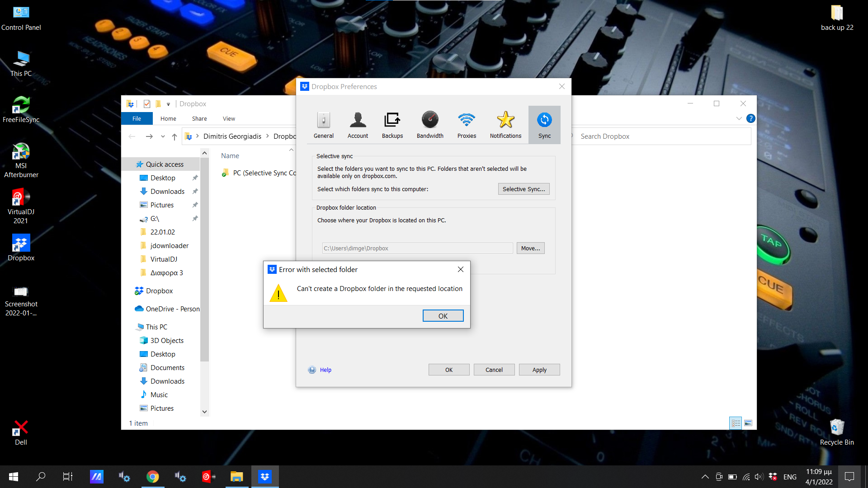
Task: Switch Explorer to large icons view
Action: click(x=748, y=423)
